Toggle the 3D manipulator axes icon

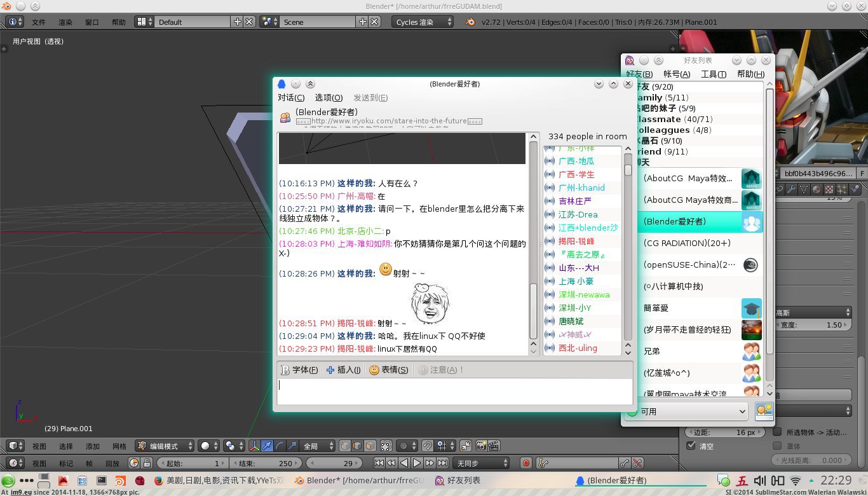255,446
